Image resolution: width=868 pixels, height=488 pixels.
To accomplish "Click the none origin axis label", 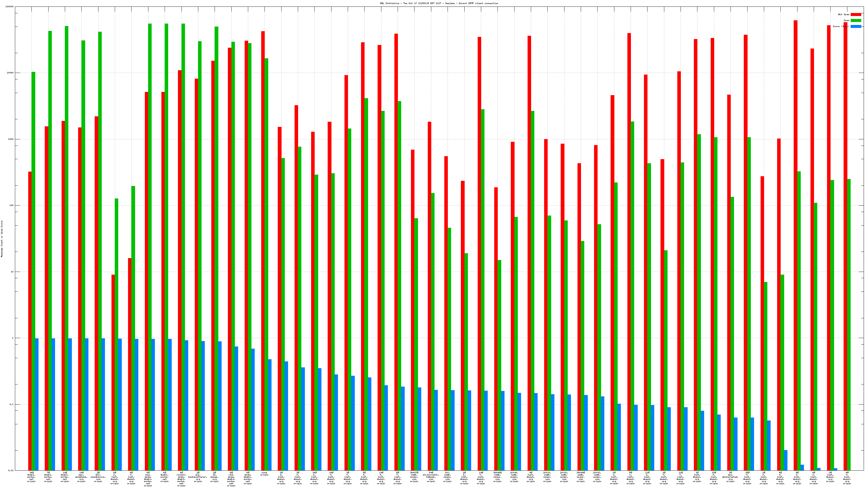I will pos(264,474).
